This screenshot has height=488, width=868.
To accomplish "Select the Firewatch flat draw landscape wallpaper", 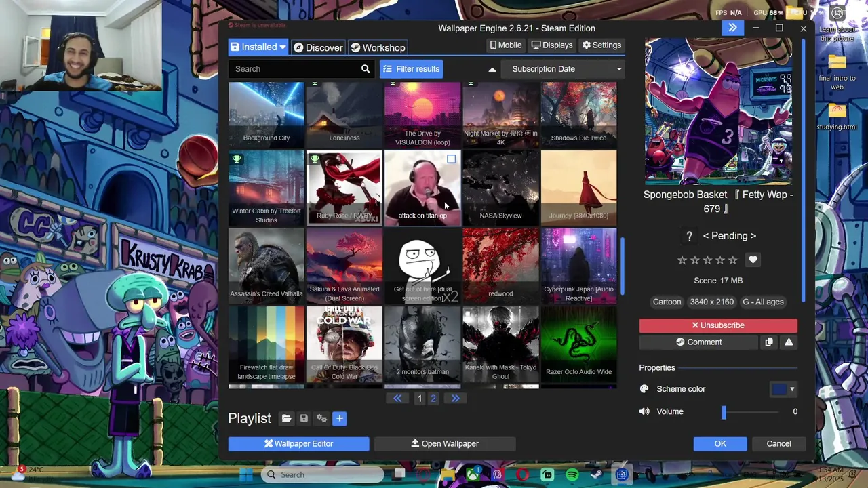I will (267, 344).
